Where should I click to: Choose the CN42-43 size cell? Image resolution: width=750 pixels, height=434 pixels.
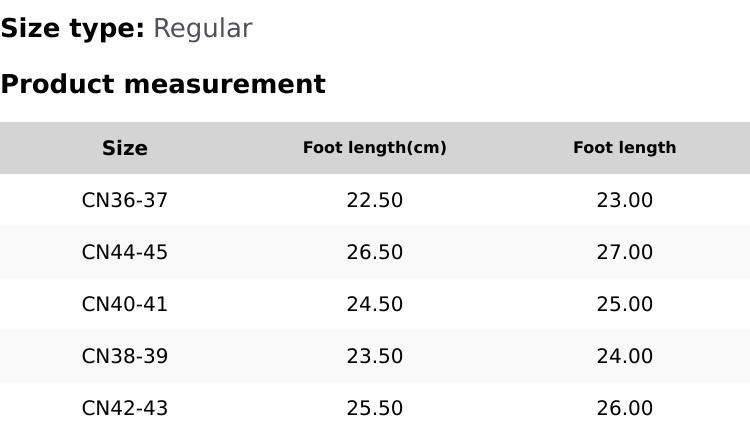(125, 408)
